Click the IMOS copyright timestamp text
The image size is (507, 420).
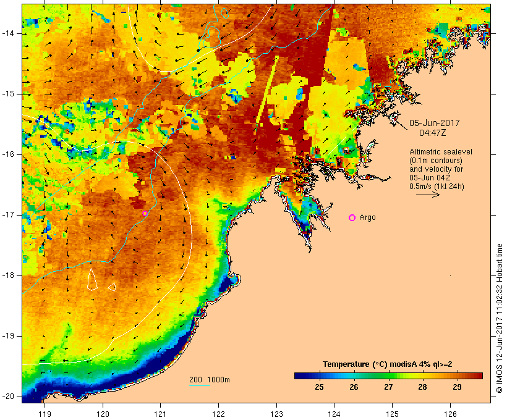tap(500, 319)
